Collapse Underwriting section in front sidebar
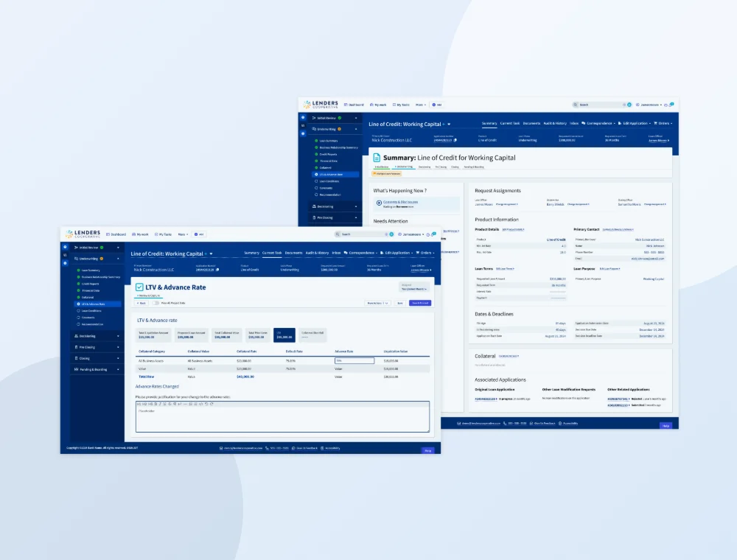The width and height of the screenshot is (737, 560). tap(97, 259)
